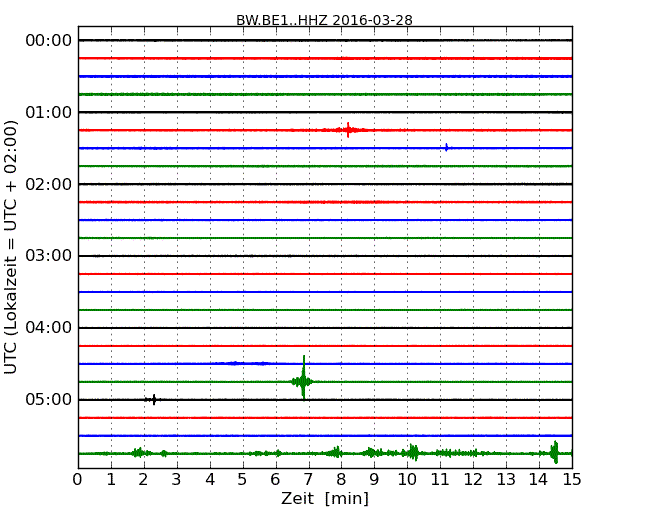The height and width of the screenshot is (520, 650).
Task: Click the 05:00 time label
Action: [x=49, y=399]
